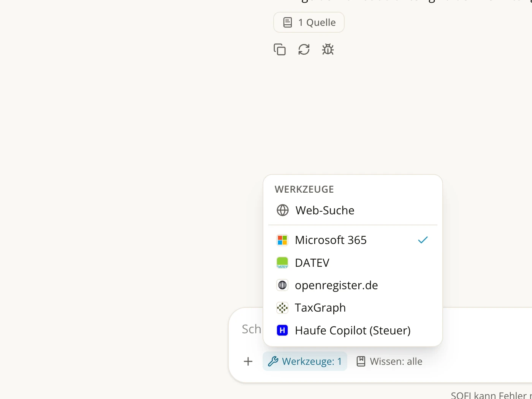Screen dimensions: 532x399
Task: Close the Werkzeuge: 1 dropdown
Action: [305, 361]
